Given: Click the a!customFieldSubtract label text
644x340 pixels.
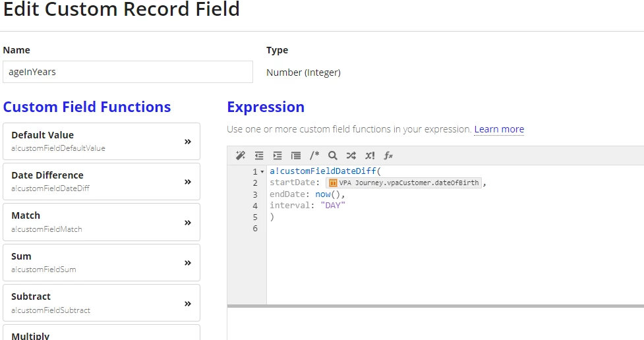Looking at the screenshot, I should pyautogui.click(x=51, y=310).
